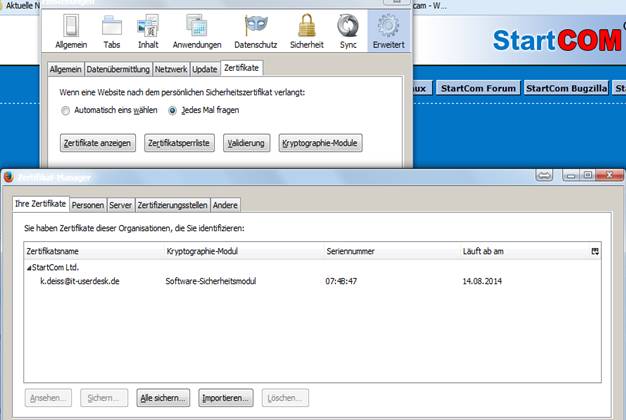Viewport: 626px width, 420px height.
Task: Switch to the Server tab
Action: [121, 205]
